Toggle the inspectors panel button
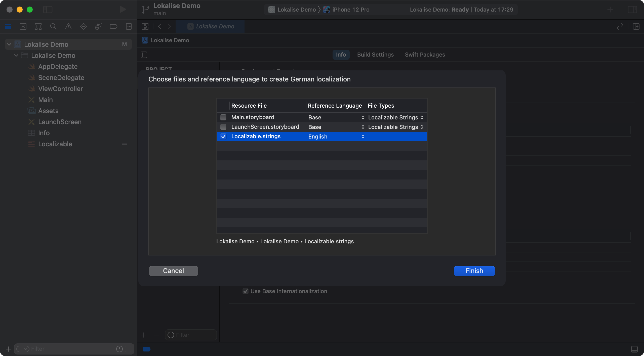This screenshot has height=356, width=644. point(632,10)
